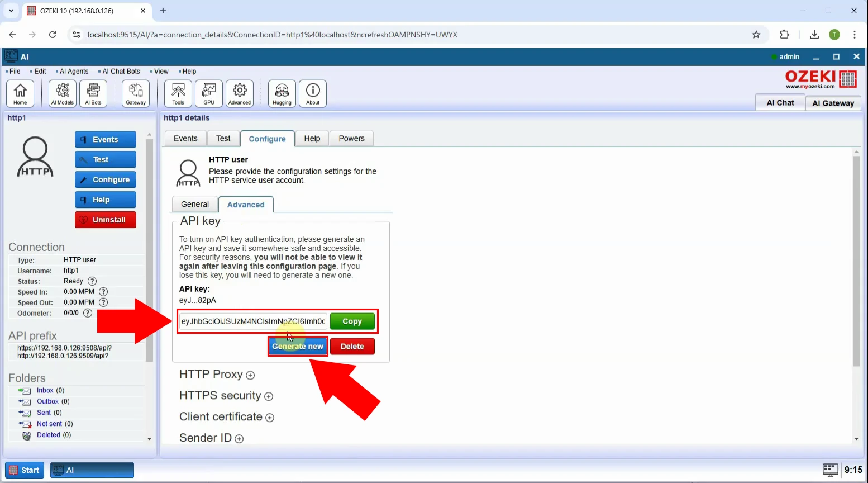Select the Advanced settings tab
This screenshot has height=483, width=868.
pos(246,205)
